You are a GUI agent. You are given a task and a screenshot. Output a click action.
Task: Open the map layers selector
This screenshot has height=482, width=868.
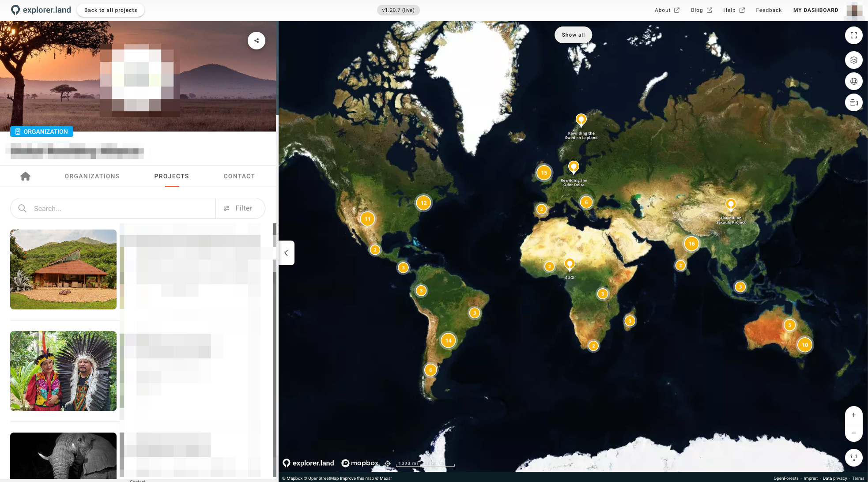click(853, 60)
